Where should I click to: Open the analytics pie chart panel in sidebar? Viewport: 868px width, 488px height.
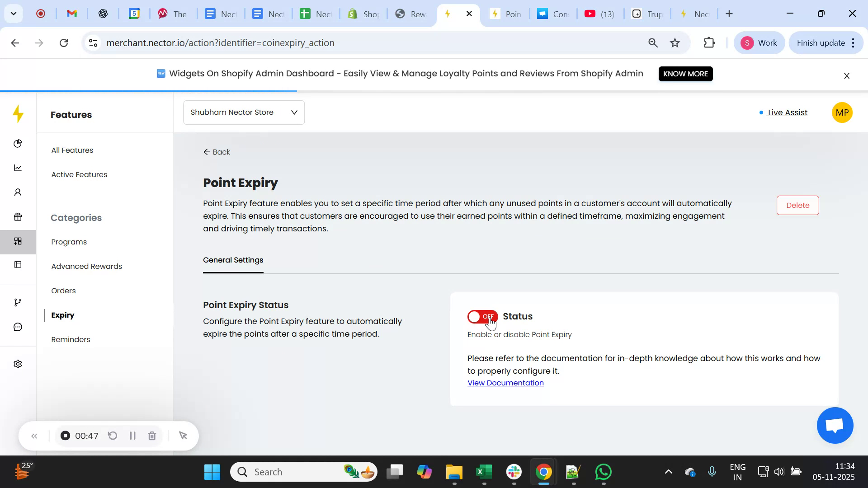[x=18, y=143]
